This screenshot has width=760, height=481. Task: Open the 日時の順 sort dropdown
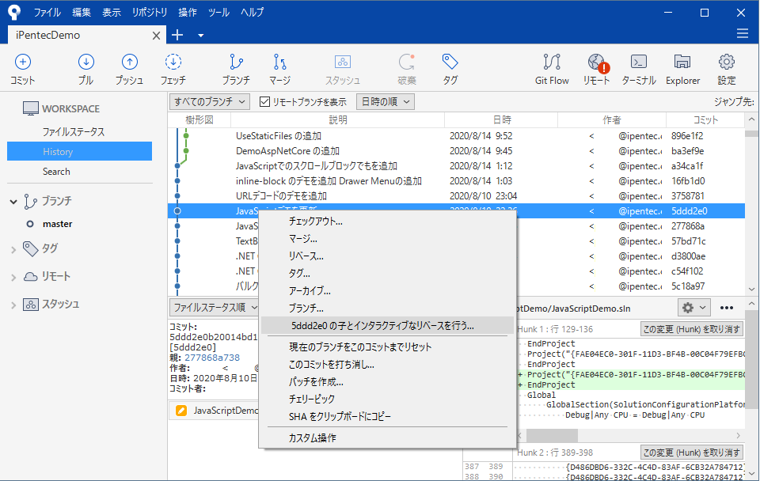click(385, 101)
